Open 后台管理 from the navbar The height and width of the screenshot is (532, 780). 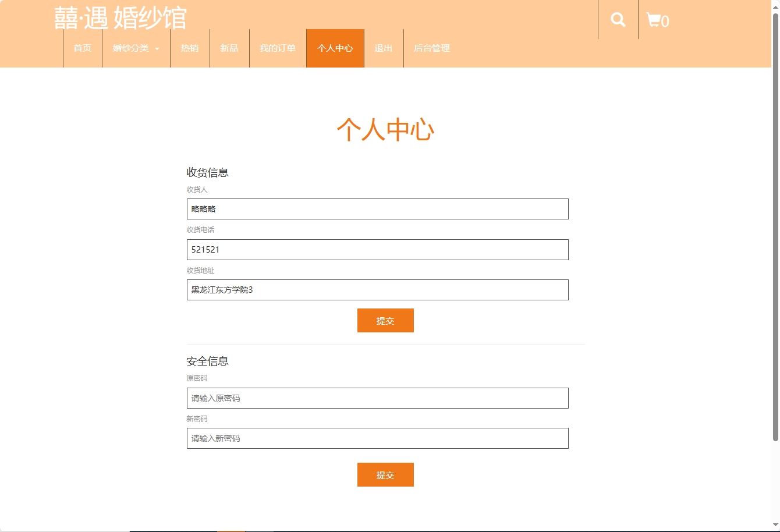[431, 48]
